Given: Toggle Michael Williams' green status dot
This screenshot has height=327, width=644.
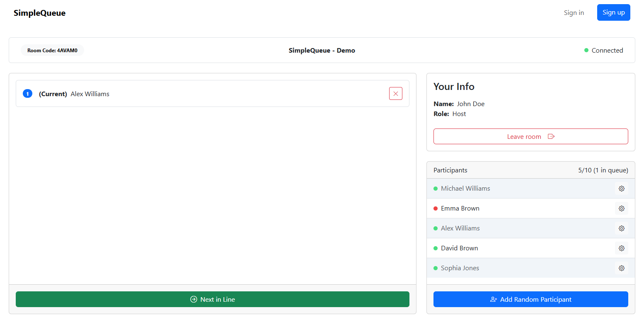Looking at the screenshot, I should click(x=435, y=188).
